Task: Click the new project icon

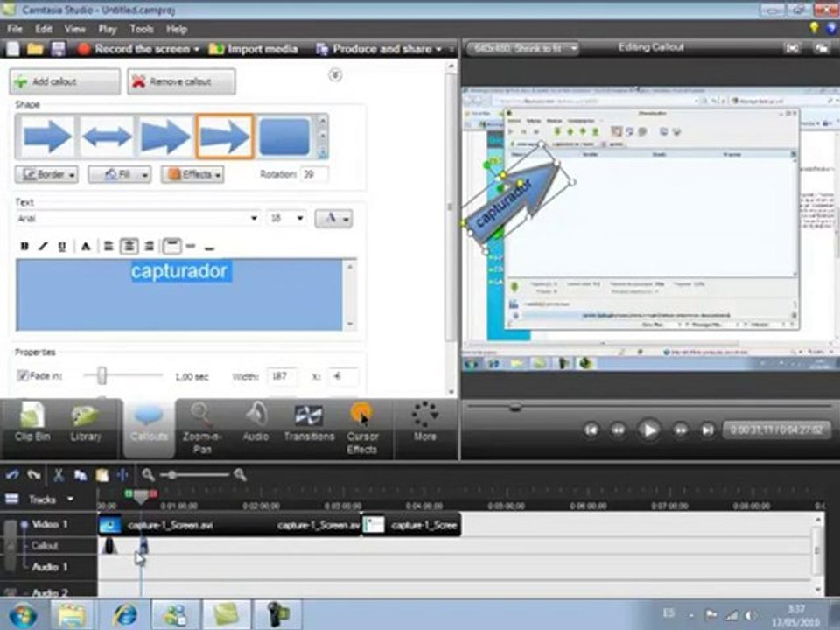Action: pos(12,49)
